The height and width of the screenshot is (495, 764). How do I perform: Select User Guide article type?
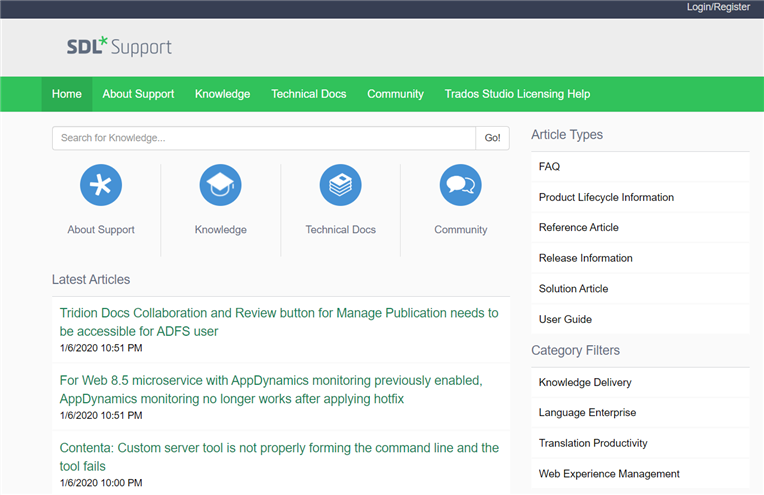tap(640, 320)
